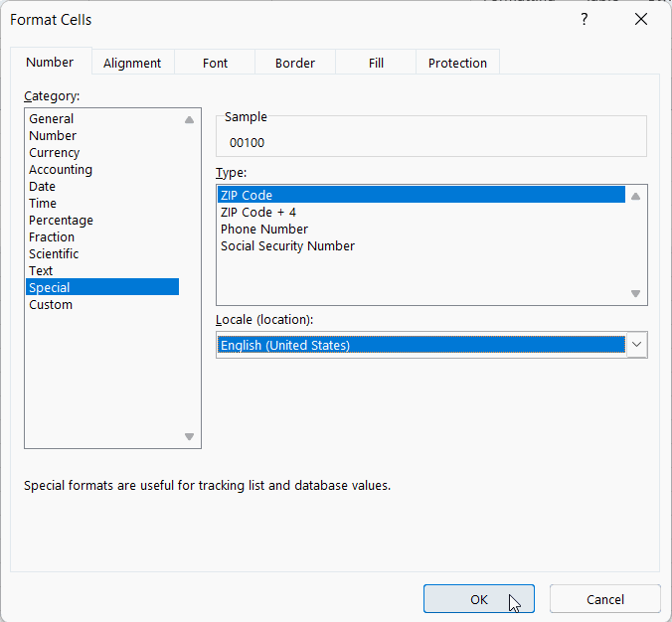Click Category list scroll-up arrow
672x622 pixels.
190,120
